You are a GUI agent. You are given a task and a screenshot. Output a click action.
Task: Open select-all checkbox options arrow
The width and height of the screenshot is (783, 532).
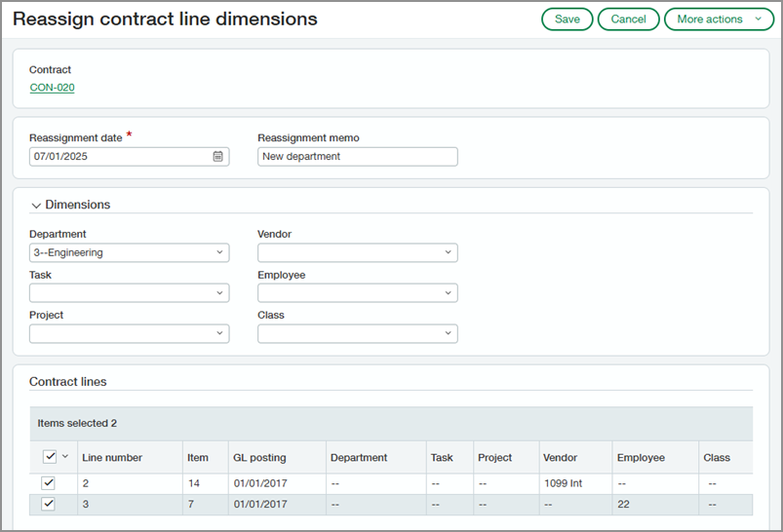[x=65, y=456]
